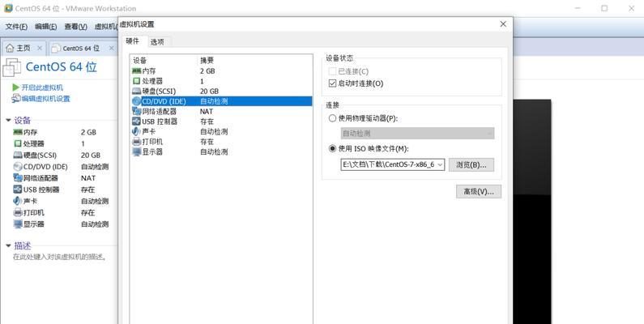
Task: Close the 主页 tab
Action: point(40,48)
